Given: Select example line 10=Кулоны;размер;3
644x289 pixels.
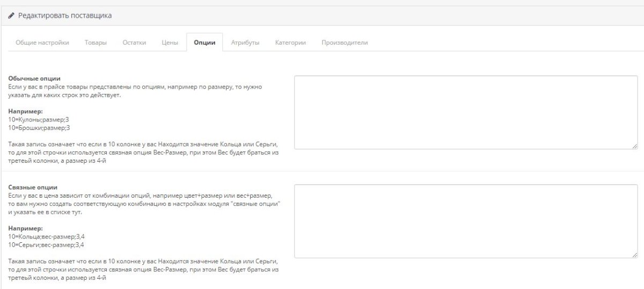Looking at the screenshot, I should click(39, 119).
